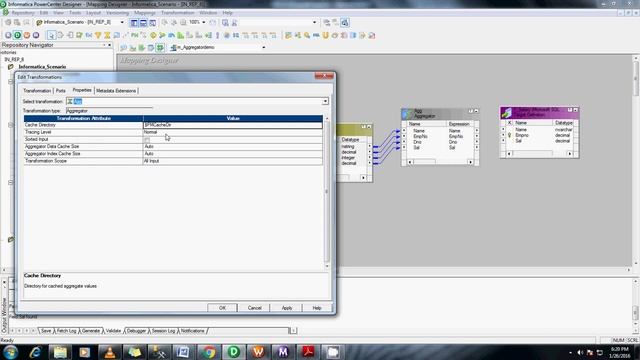The height and width of the screenshot is (360, 640).
Task: Switch to the Transformation tab
Action: [x=37, y=91]
